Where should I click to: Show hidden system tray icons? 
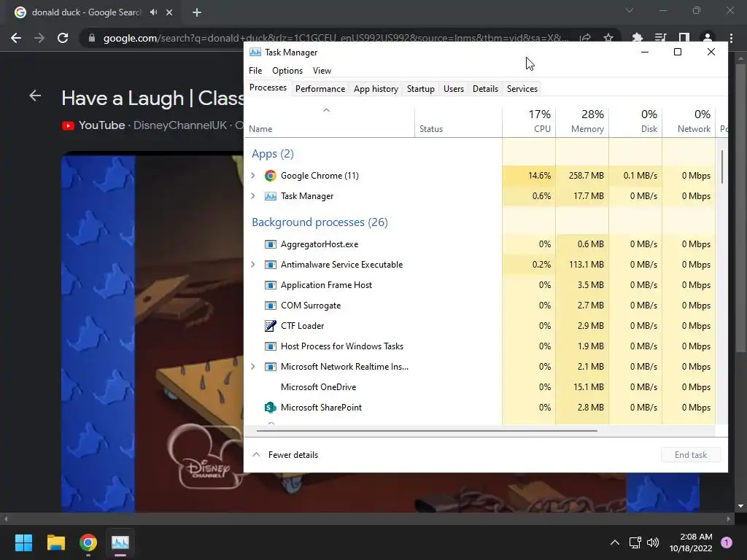pyautogui.click(x=615, y=542)
